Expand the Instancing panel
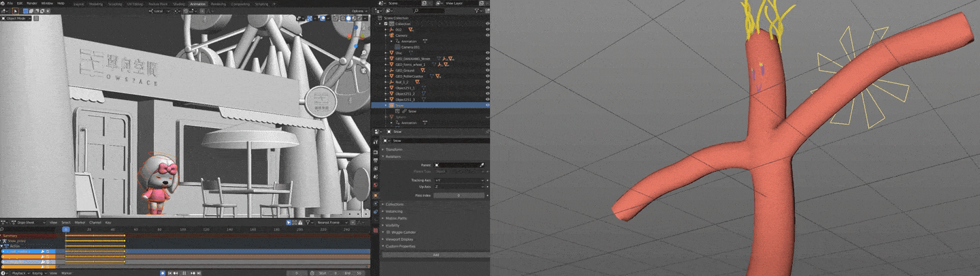 [394, 211]
